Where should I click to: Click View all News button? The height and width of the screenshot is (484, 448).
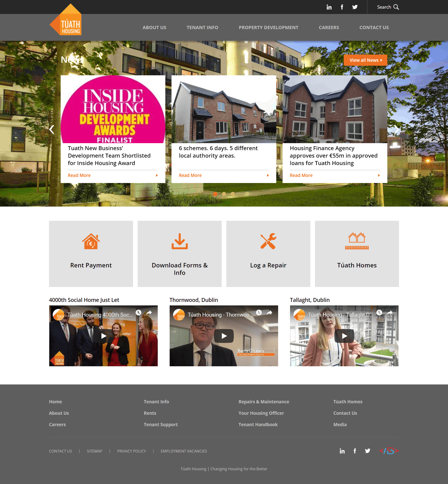(x=366, y=60)
